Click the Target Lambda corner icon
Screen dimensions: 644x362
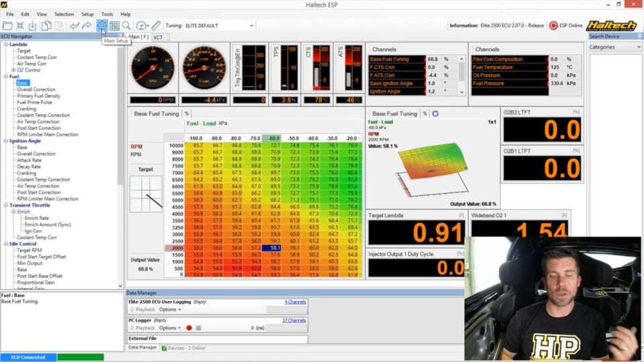tap(462, 215)
